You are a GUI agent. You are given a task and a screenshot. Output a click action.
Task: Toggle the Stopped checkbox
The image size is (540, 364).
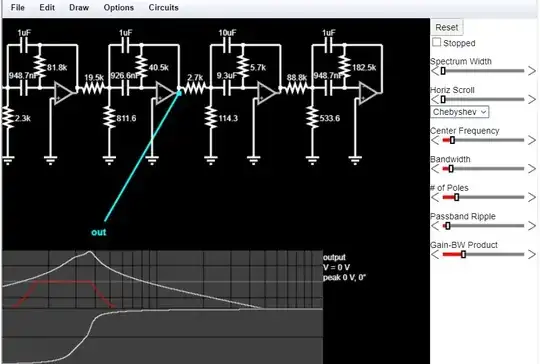(436, 42)
